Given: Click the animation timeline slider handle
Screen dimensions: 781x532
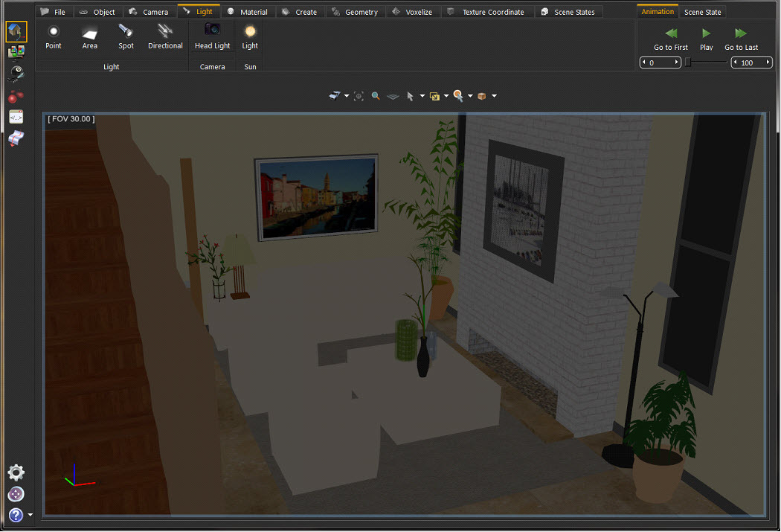Looking at the screenshot, I should click(x=688, y=63).
